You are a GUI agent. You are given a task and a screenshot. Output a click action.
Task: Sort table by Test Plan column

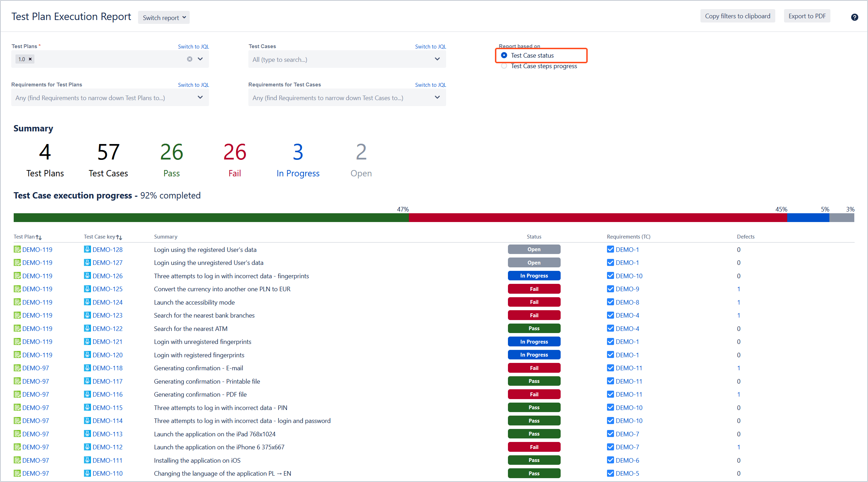[39, 237]
